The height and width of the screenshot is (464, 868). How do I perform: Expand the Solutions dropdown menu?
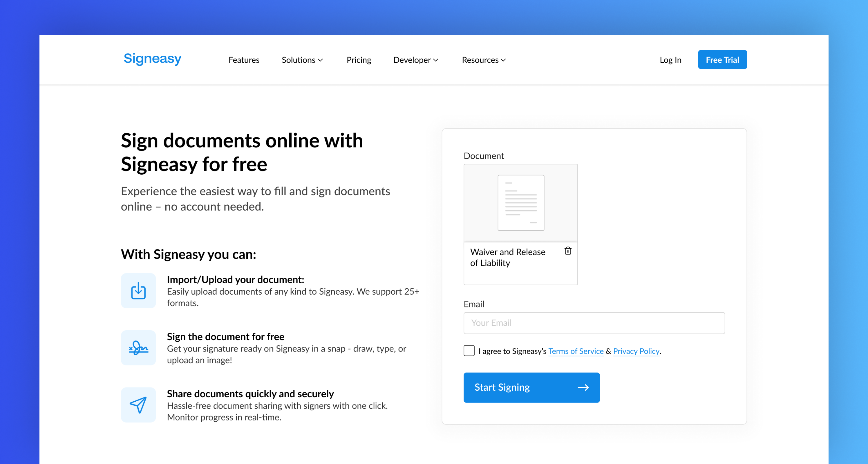[x=302, y=60]
